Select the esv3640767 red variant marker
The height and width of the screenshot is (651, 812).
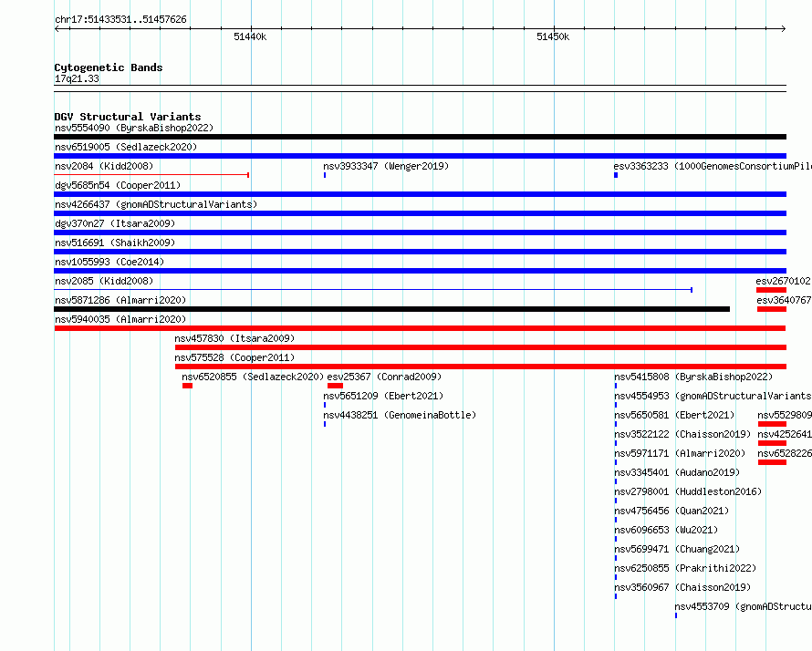click(x=772, y=309)
